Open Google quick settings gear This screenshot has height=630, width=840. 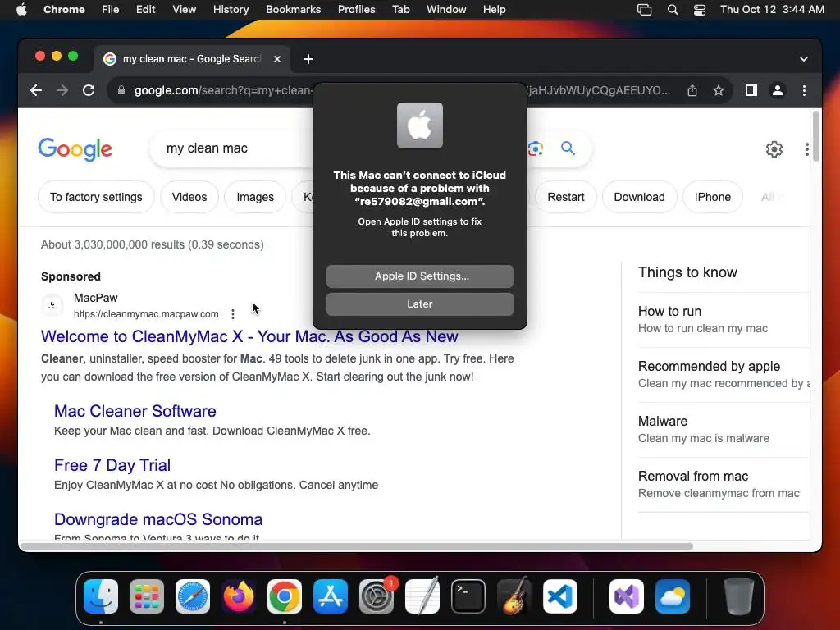774,149
